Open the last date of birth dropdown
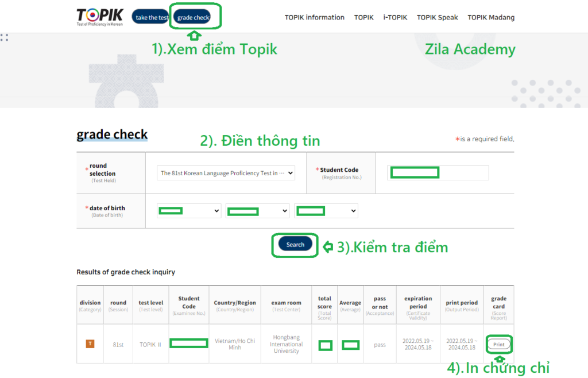The width and height of the screenshot is (588, 378). pyautogui.click(x=326, y=211)
